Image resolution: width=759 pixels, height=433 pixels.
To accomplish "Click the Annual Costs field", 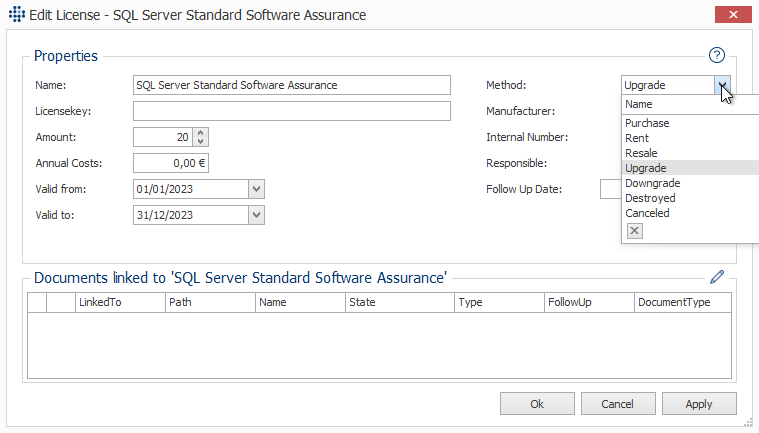I will point(171,163).
